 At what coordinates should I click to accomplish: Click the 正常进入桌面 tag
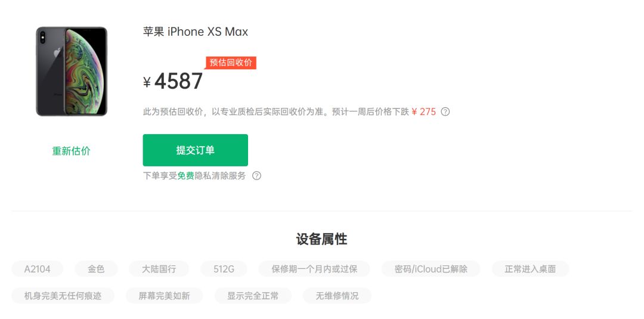(530, 269)
